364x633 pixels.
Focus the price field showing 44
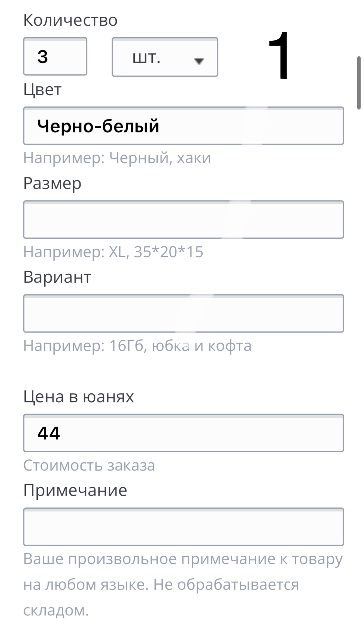[x=183, y=433]
